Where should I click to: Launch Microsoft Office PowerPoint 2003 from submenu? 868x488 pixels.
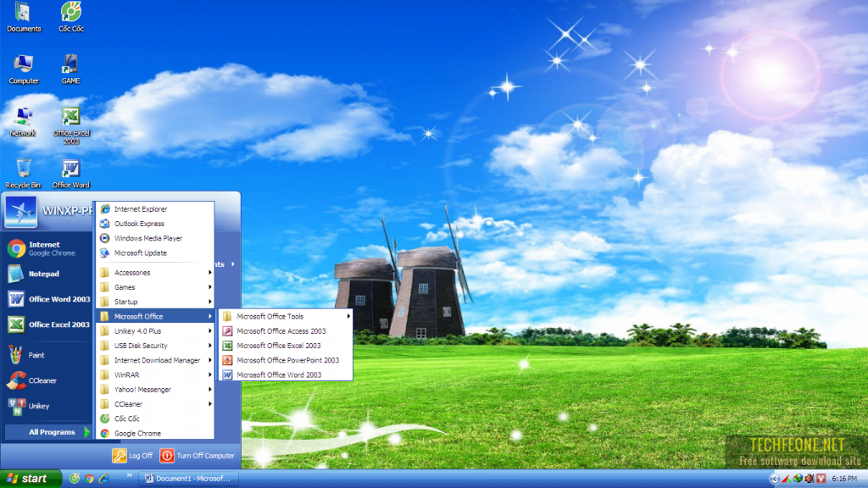(x=286, y=360)
